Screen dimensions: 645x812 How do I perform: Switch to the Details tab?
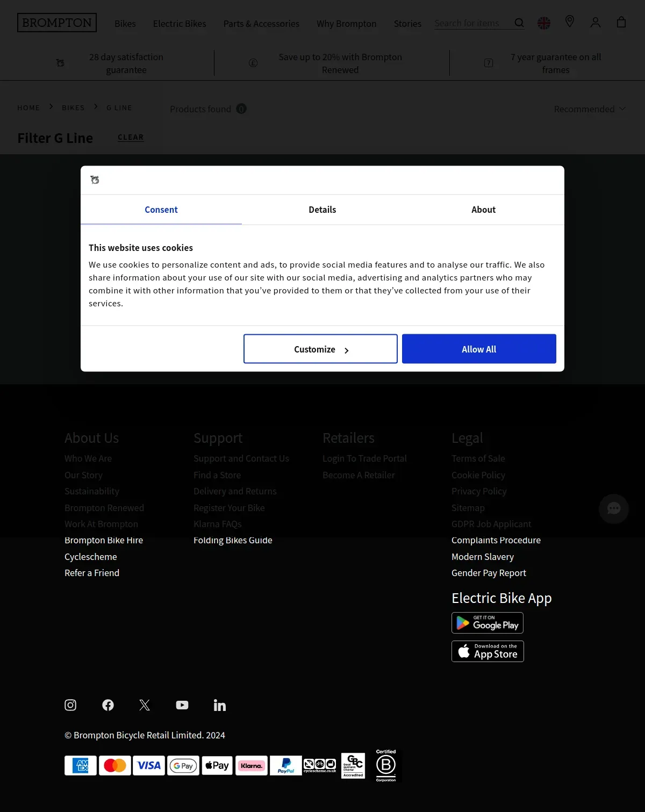coord(322,210)
